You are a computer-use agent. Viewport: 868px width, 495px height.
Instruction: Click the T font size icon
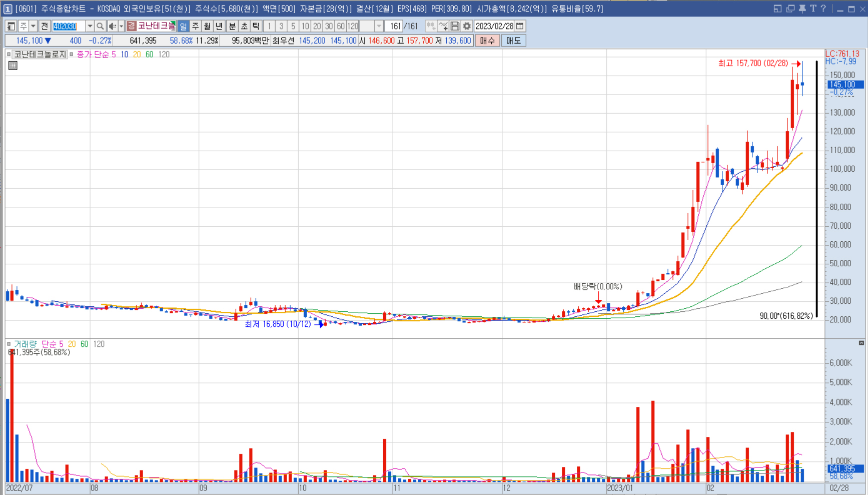[x=813, y=9]
